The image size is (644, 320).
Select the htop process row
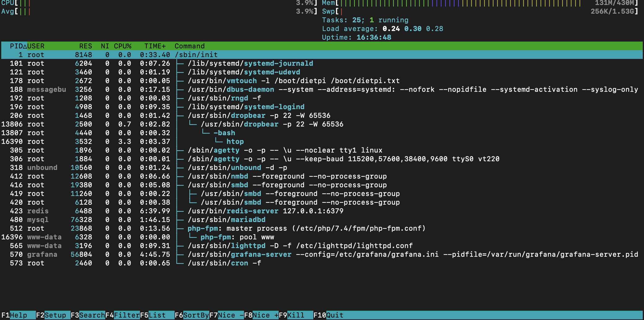322,141
